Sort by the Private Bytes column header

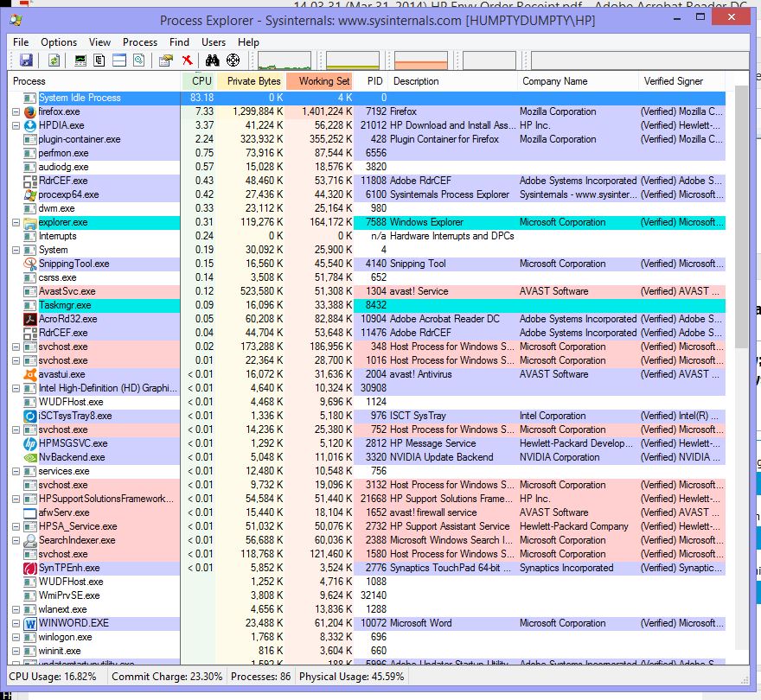click(251, 81)
